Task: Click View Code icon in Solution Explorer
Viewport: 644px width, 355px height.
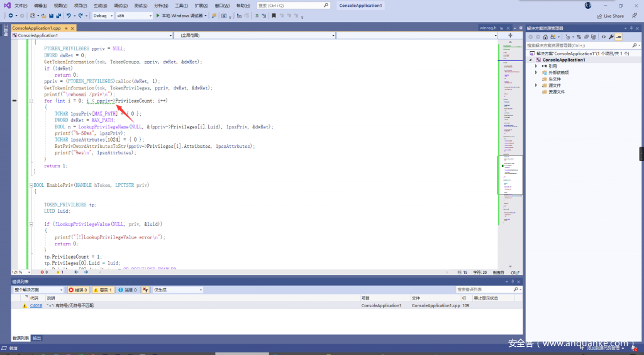Action: tap(603, 37)
